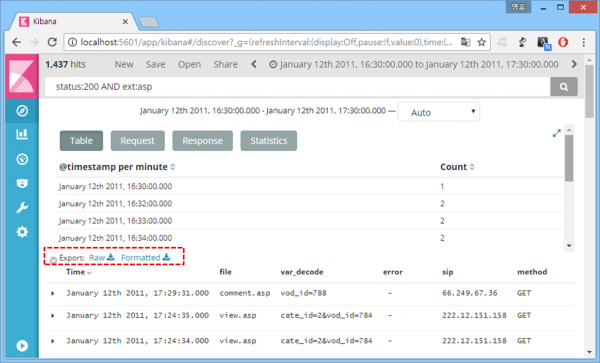Reload the page
Image resolution: width=600 pixels, height=363 pixels.
pyautogui.click(x=52, y=42)
